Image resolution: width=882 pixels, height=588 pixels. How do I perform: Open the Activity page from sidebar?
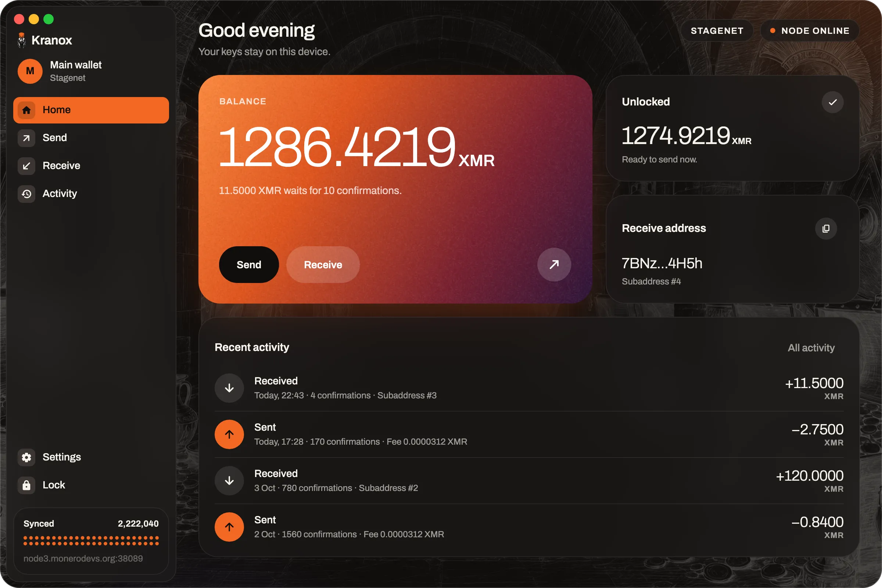click(x=91, y=194)
